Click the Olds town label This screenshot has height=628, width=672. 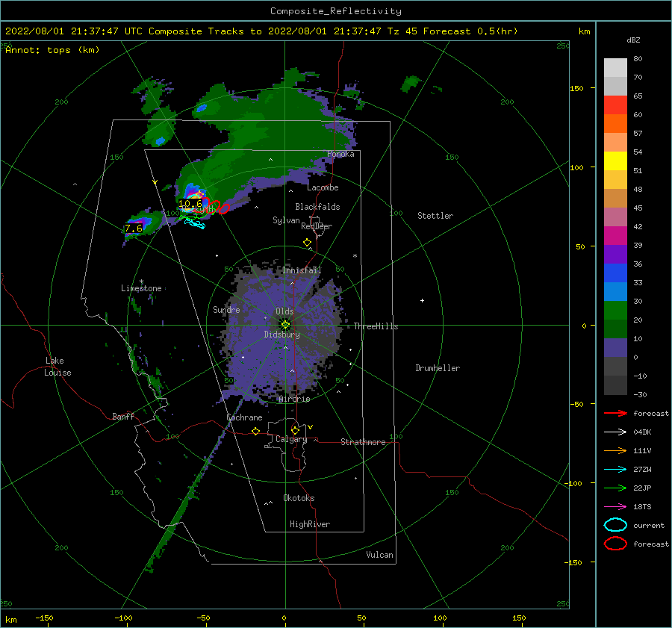click(x=284, y=311)
